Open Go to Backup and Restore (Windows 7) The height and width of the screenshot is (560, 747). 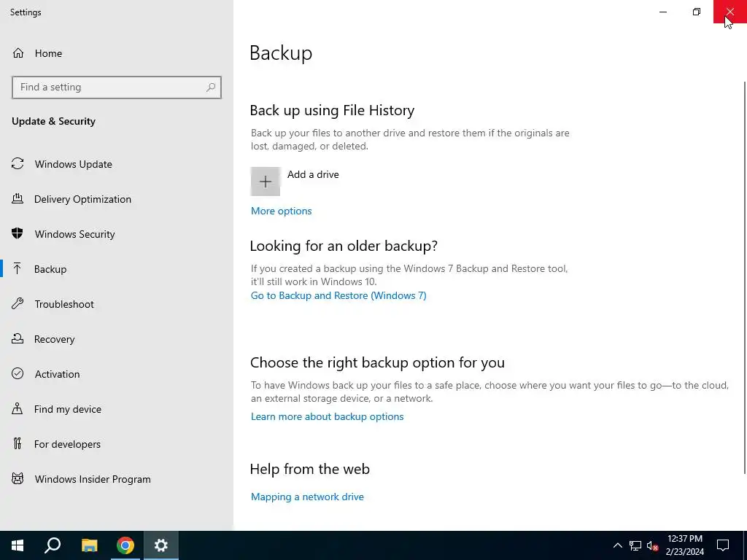338,296
